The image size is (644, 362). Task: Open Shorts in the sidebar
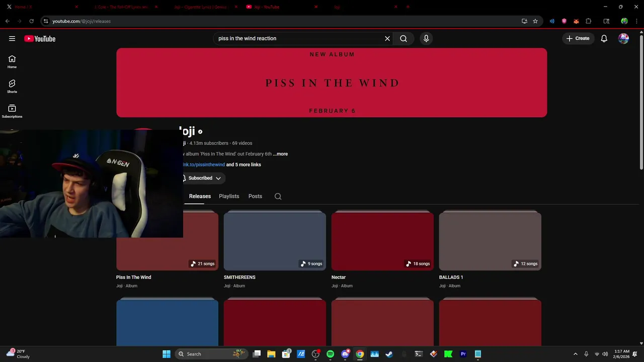click(x=12, y=86)
